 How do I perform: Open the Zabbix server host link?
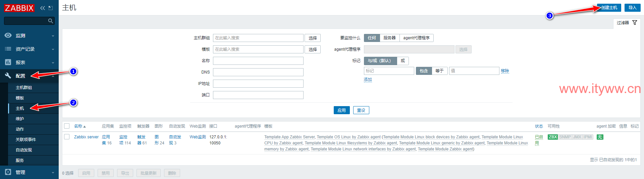click(86, 137)
